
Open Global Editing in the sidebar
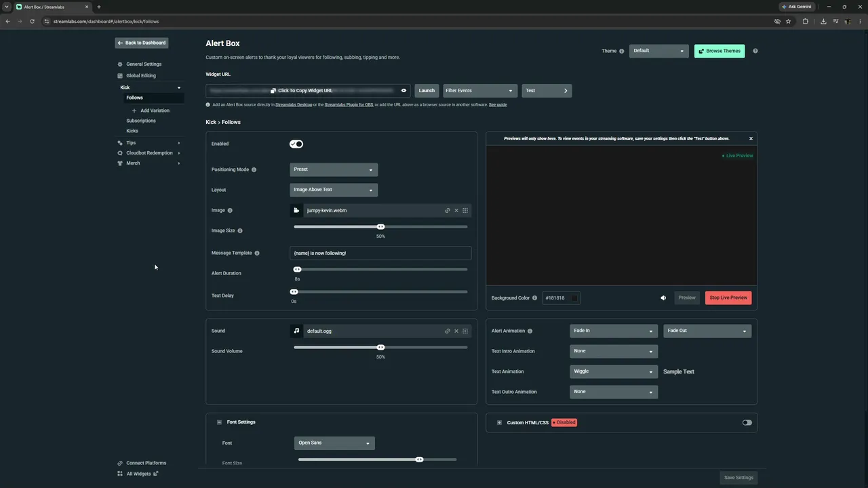point(141,76)
